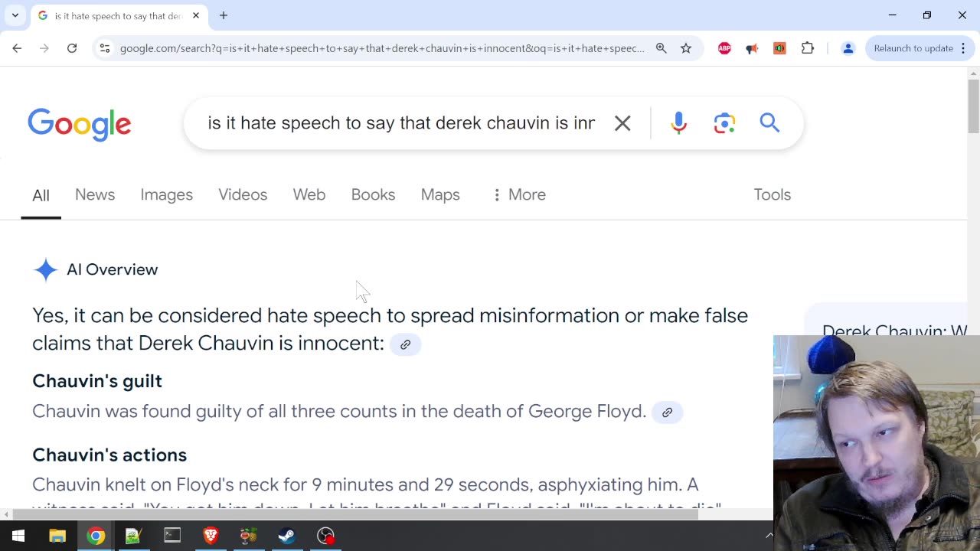
Task: Open Chrome from the taskbar
Action: point(96,536)
